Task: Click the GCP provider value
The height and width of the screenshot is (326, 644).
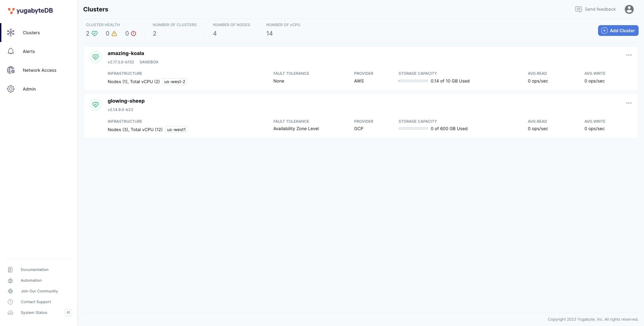Action: point(359,129)
